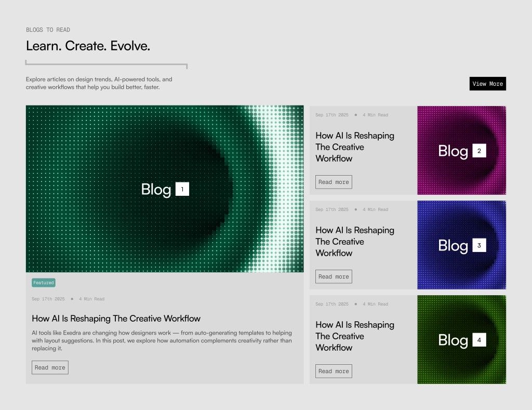This screenshot has height=410, width=532.
Task: Open the featured article title link
Action: pyautogui.click(x=116, y=319)
